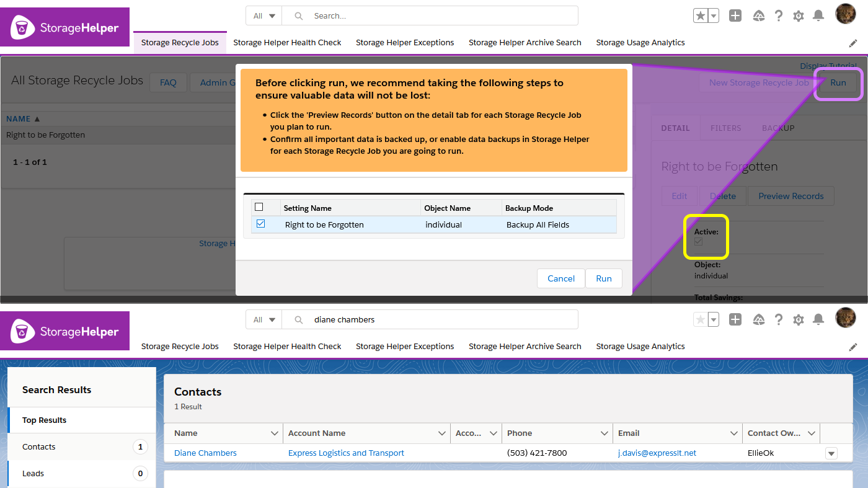The height and width of the screenshot is (488, 868).
Task: Click the empty Search... input field
Action: point(430,16)
